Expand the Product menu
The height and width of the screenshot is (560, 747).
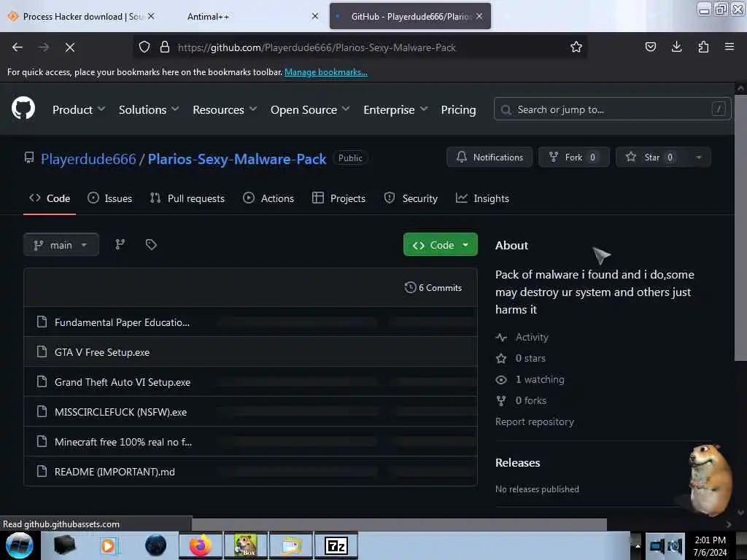(x=79, y=109)
